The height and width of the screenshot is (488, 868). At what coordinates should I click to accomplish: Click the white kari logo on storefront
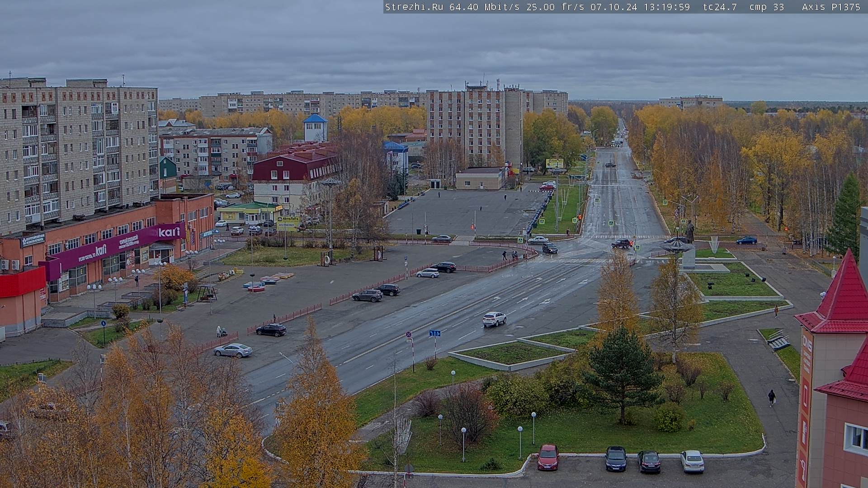coord(169,232)
